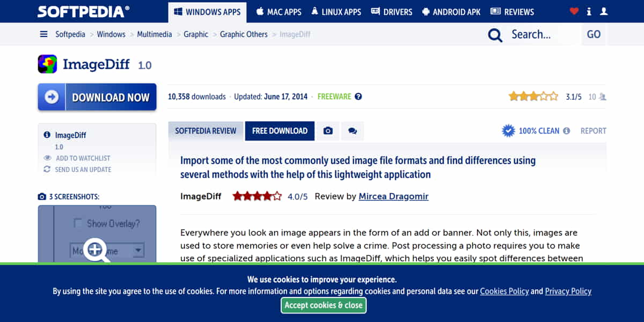Click the 3.1/5 rating stars display
This screenshot has width=644, height=322.
(533, 95)
